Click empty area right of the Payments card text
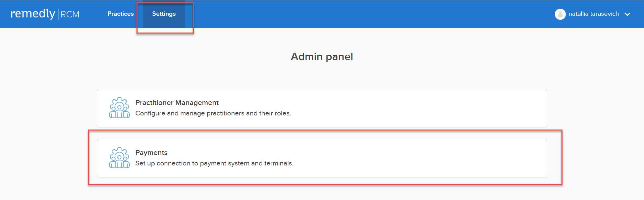The image size is (644, 200). coord(419,158)
